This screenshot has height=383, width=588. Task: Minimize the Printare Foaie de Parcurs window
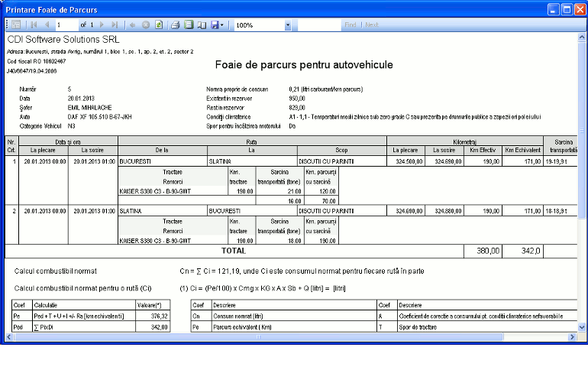(x=553, y=9)
